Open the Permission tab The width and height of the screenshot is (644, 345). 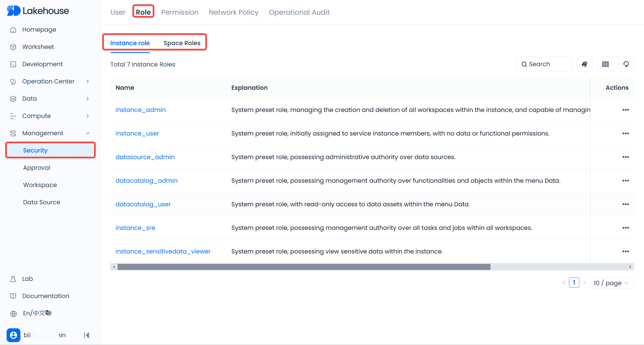(180, 12)
